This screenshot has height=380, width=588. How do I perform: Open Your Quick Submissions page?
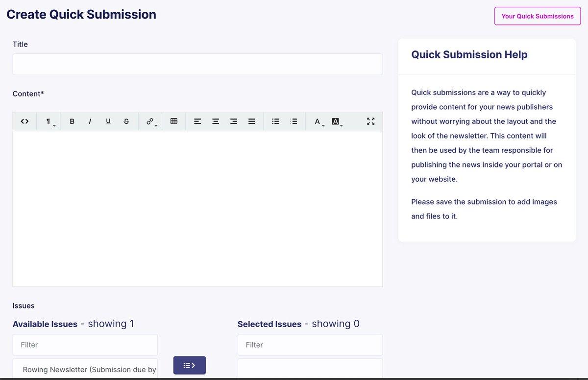point(537,16)
